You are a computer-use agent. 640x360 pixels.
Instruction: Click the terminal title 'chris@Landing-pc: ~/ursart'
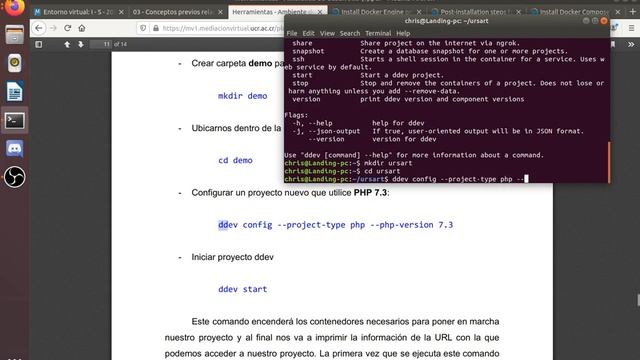pos(447,21)
